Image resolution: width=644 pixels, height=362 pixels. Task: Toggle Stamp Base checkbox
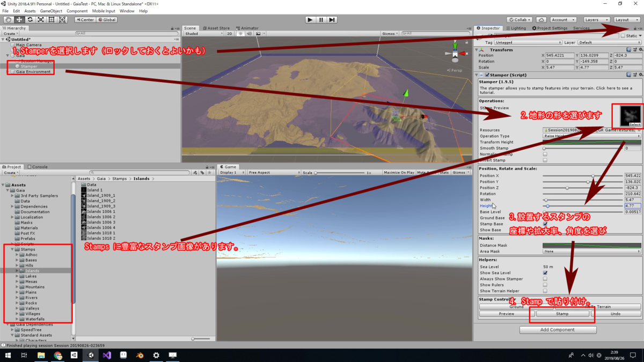(545, 224)
